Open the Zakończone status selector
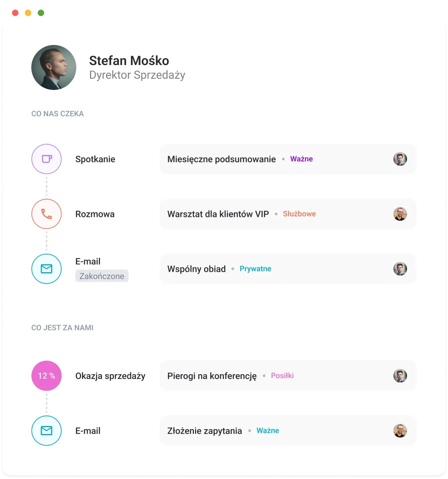 click(x=102, y=276)
